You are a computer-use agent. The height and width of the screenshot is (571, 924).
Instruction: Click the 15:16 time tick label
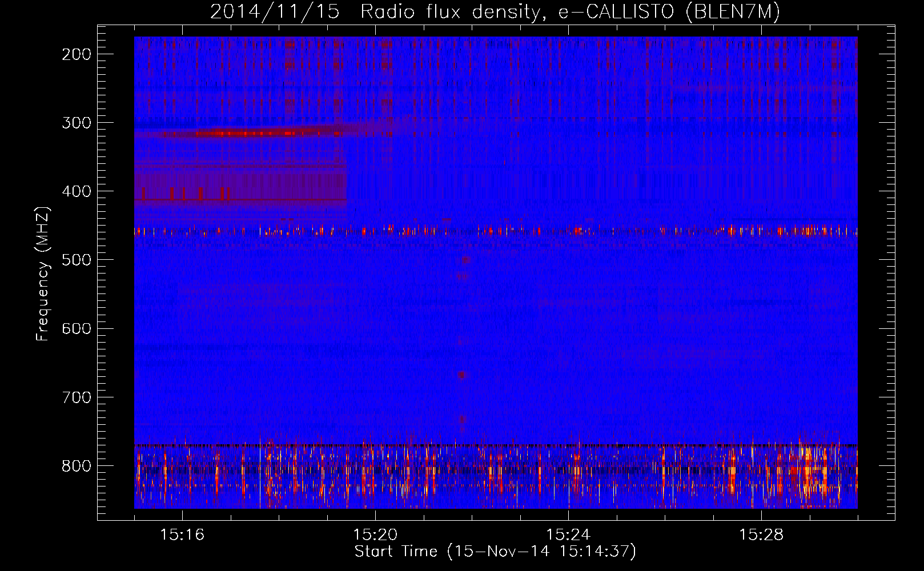[182, 535]
